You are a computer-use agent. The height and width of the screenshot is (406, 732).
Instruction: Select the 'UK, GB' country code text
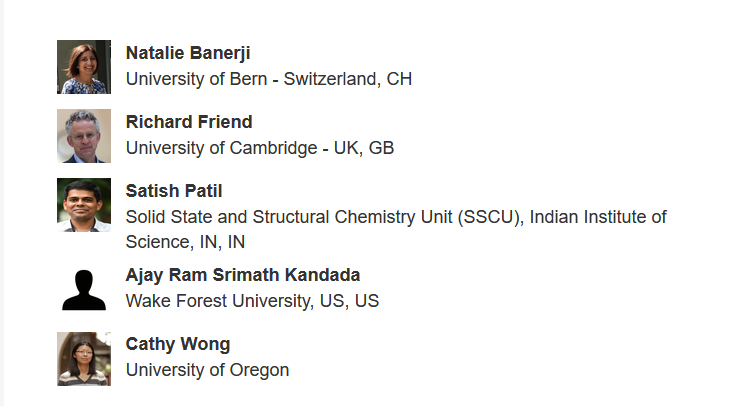click(364, 148)
